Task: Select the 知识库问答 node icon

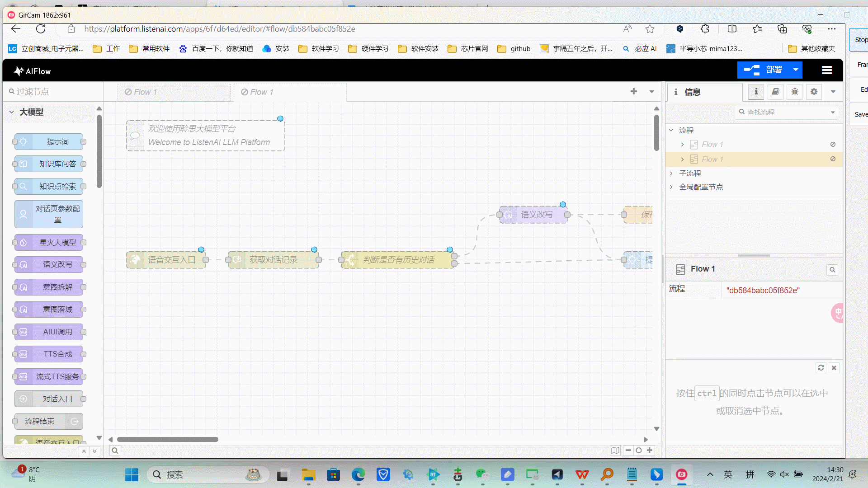Action: (23, 164)
